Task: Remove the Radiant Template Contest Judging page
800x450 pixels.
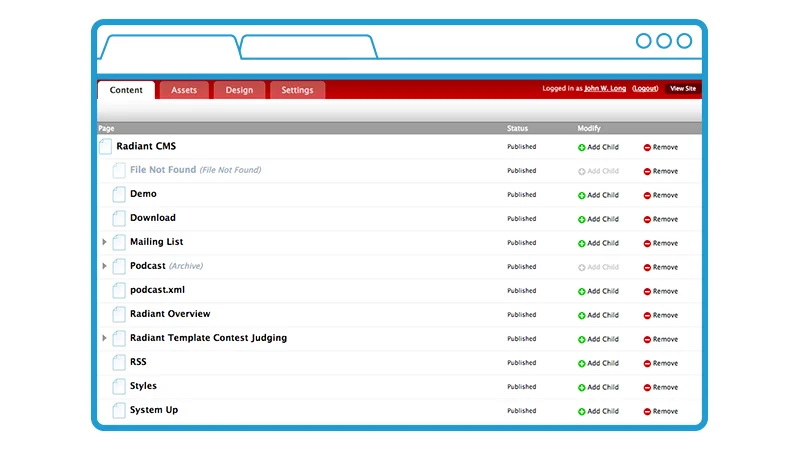Action: pos(661,339)
